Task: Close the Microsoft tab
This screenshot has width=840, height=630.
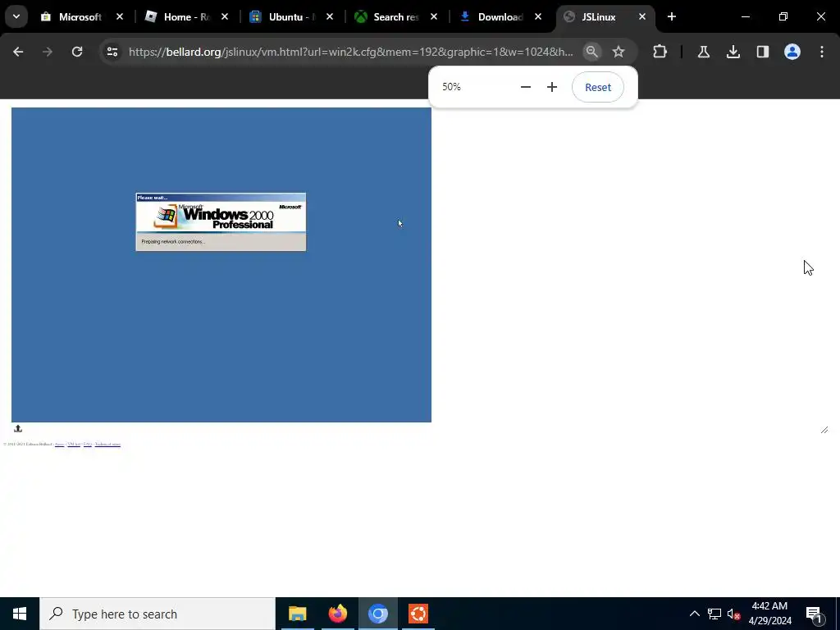Action: 120,16
